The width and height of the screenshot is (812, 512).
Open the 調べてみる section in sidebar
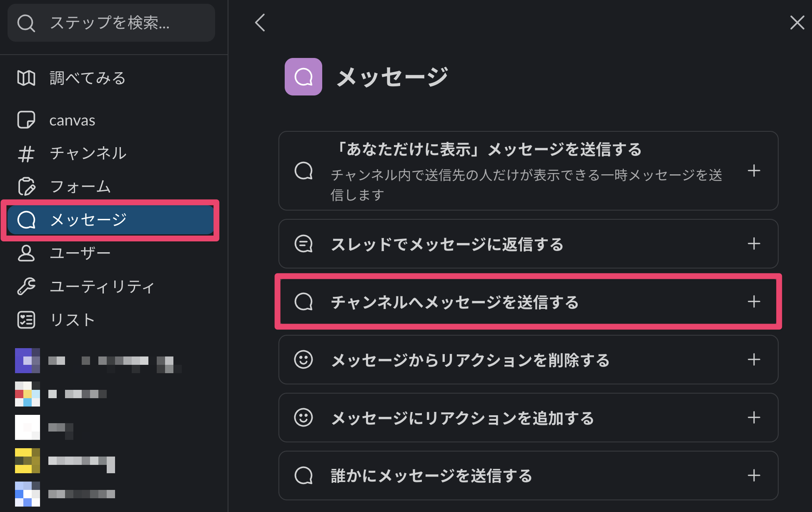tap(87, 78)
